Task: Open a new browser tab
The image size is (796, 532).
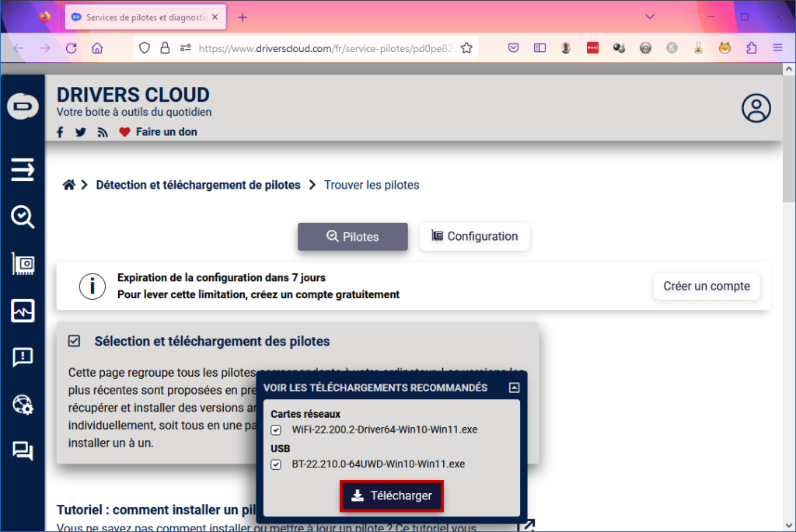Action: tap(243, 17)
